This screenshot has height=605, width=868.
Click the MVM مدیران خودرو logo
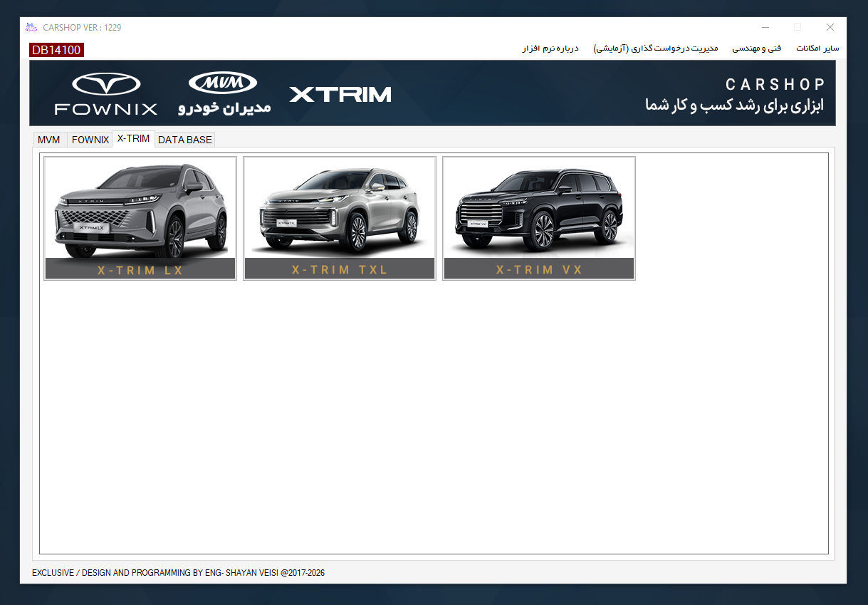224,93
